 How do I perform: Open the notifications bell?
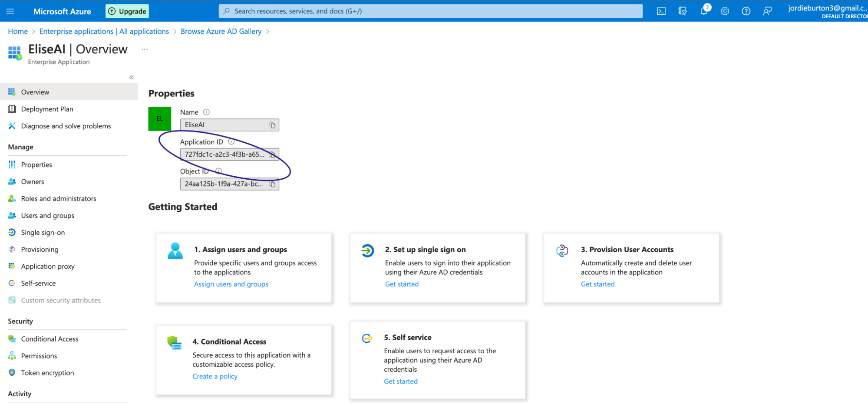[704, 11]
